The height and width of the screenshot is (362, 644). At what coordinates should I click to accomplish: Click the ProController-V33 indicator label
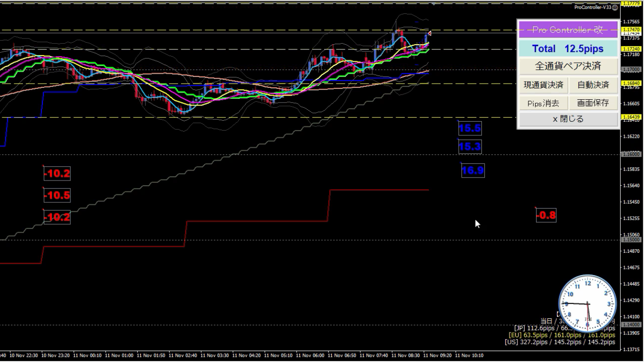593,7
